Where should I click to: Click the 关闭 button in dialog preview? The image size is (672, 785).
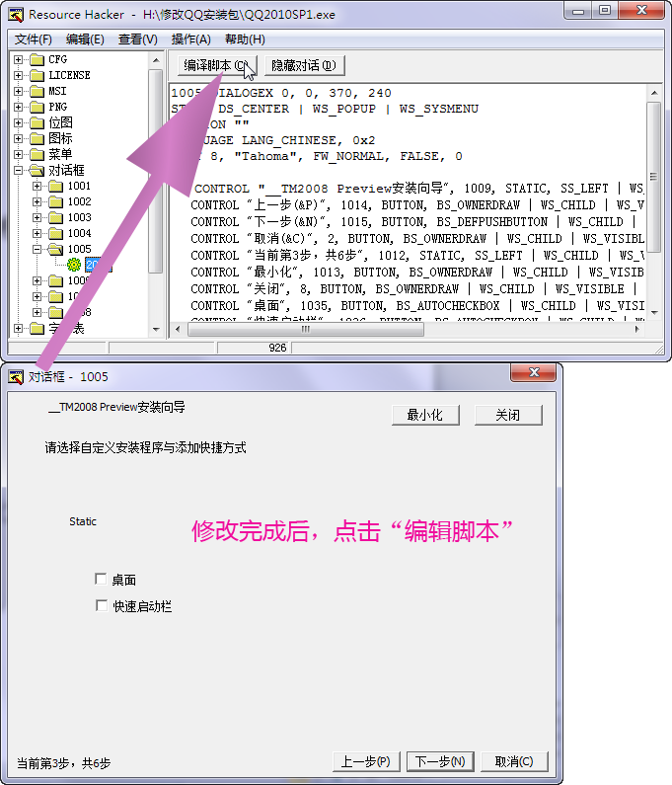(508, 415)
